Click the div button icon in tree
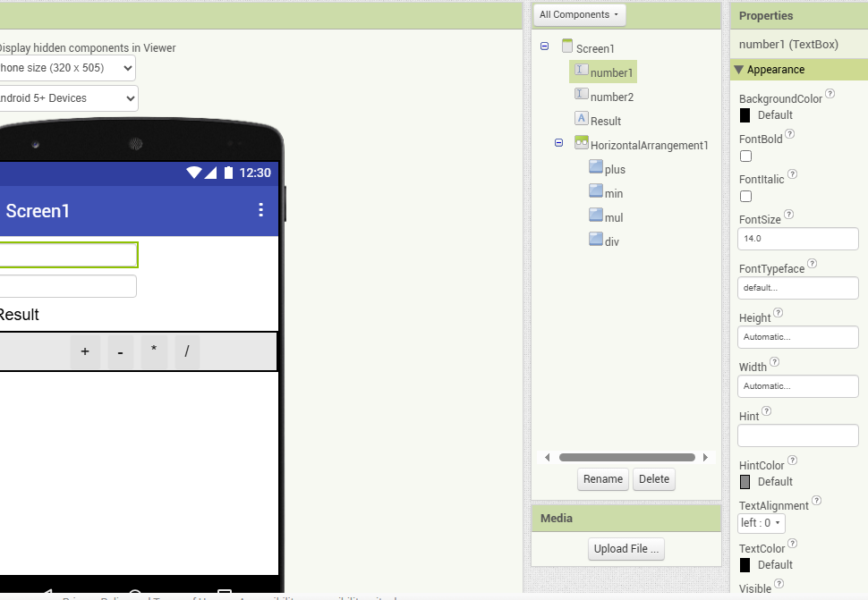The image size is (868, 600). pyautogui.click(x=596, y=240)
